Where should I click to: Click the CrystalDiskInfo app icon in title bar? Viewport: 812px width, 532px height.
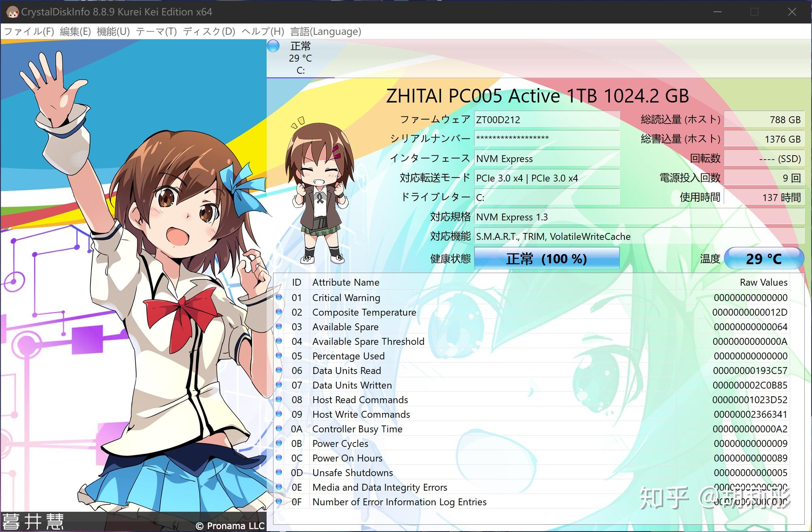pos(12,12)
